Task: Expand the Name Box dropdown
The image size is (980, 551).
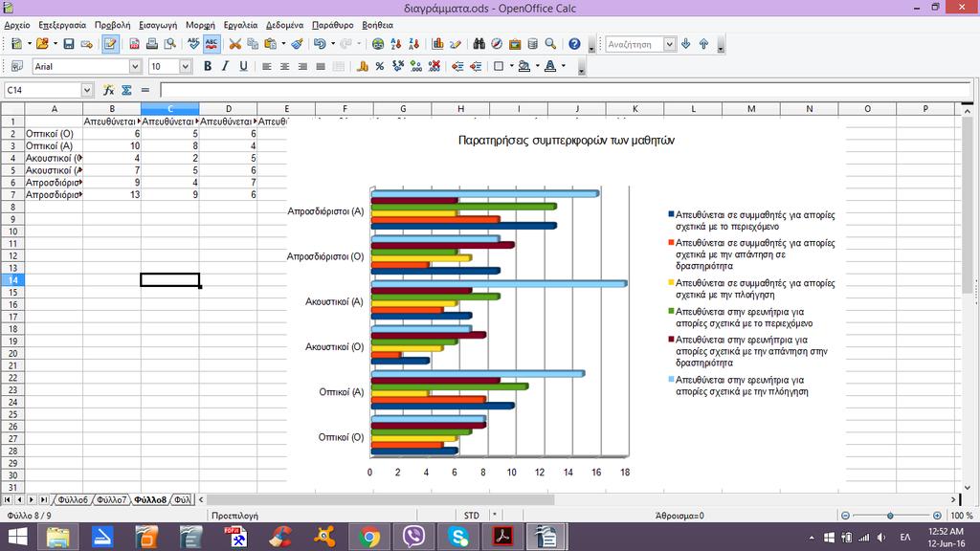Action: [x=87, y=90]
